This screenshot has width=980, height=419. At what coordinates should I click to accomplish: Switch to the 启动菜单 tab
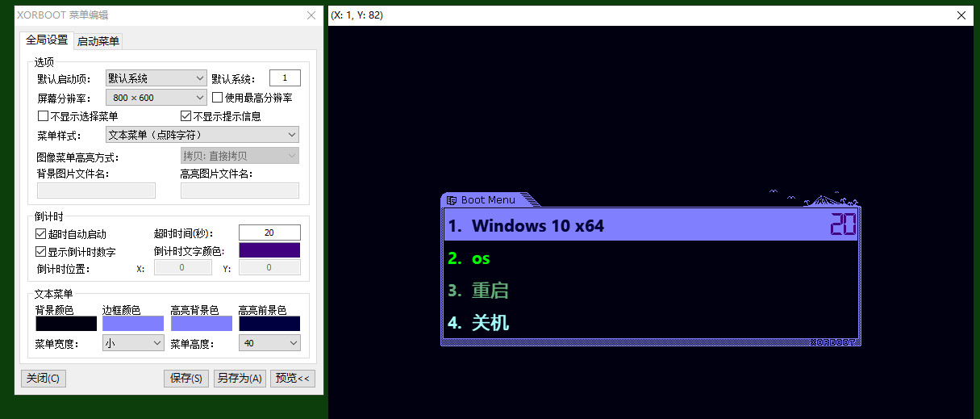[98, 41]
